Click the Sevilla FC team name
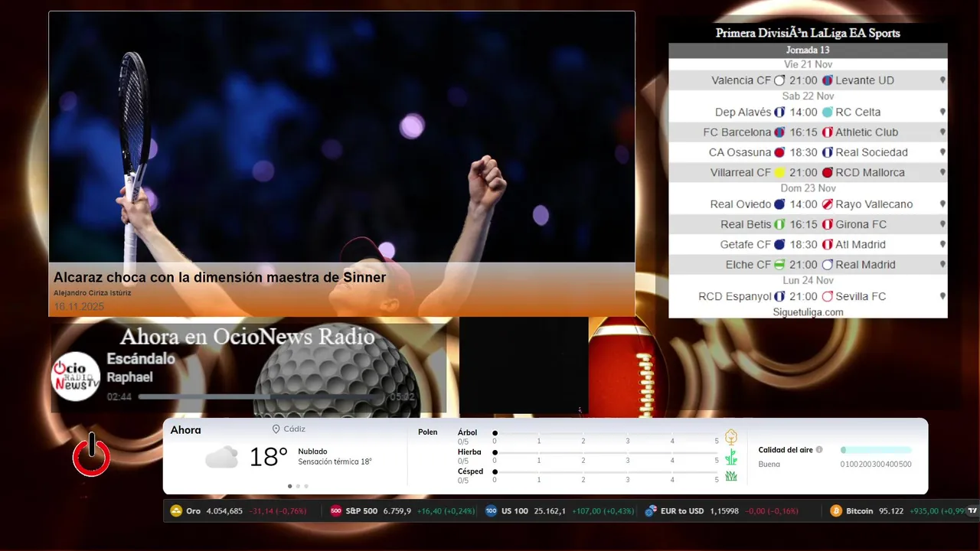This screenshot has width=980, height=551. point(861,296)
